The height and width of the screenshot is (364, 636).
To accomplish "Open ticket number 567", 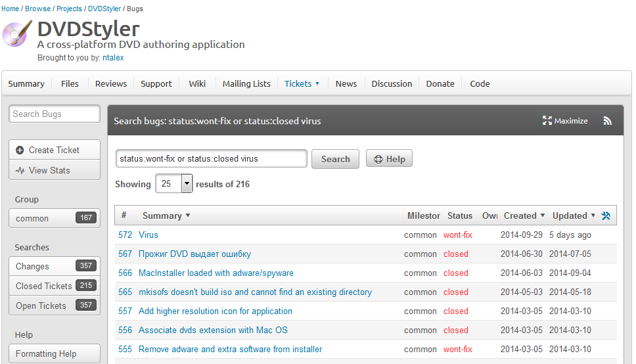I will coord(125,254).
